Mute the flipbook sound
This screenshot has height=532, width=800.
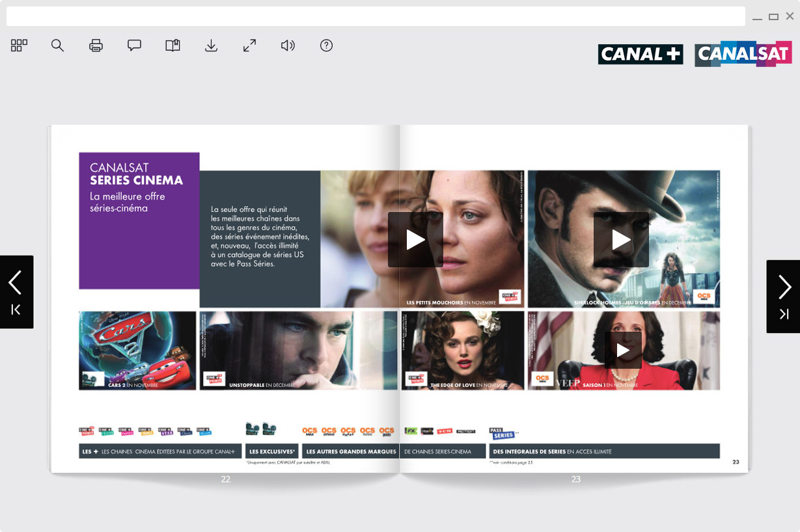pyautogui.click(x=288, y=46)
